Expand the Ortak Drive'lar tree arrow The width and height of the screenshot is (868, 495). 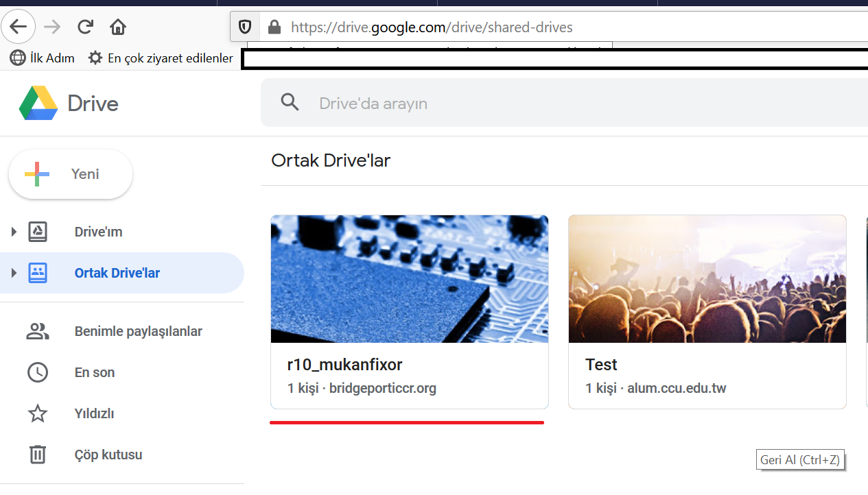(14, 273)
